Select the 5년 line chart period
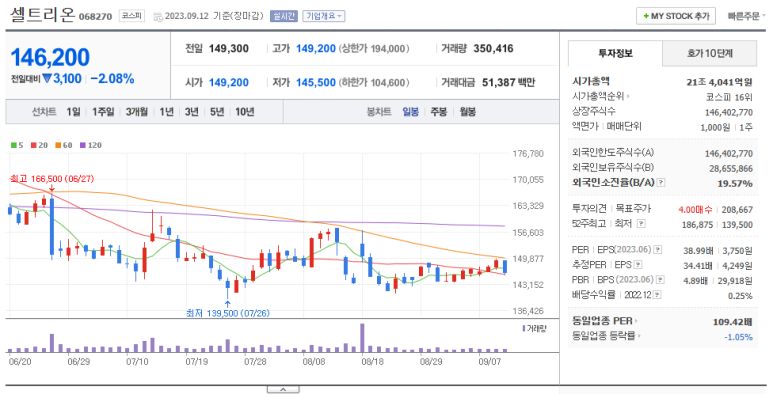The image size is (773, 394). (217, 112)
